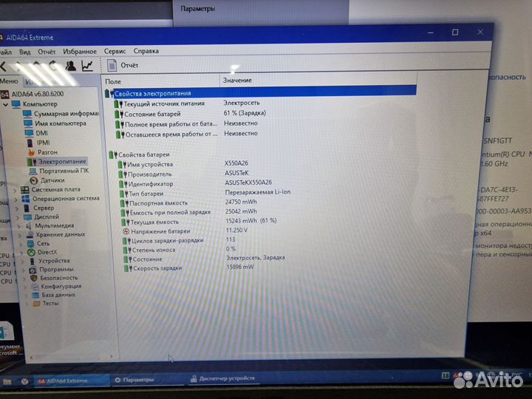Viewport: 532px width, 399px height.
Task: Click the Back arrow toolbar icon
Action: click(x=3, y=66)
